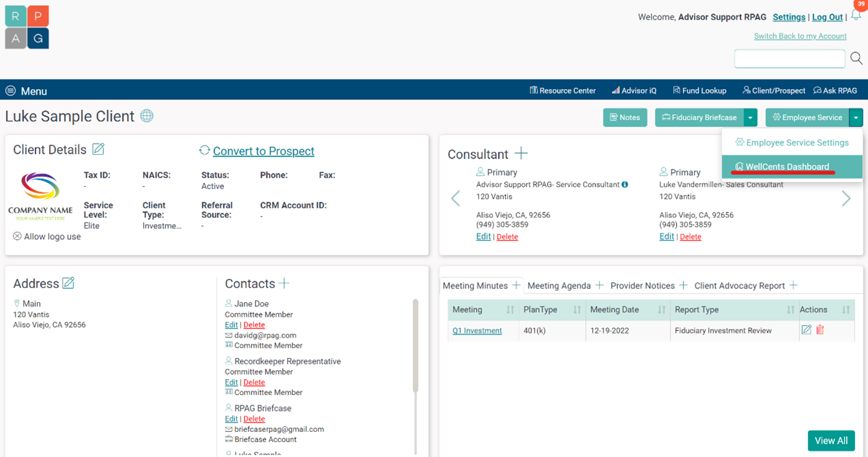Edit the Luke Vandermillen consultant
868x457 pixels.
click(x=667, y=236)
